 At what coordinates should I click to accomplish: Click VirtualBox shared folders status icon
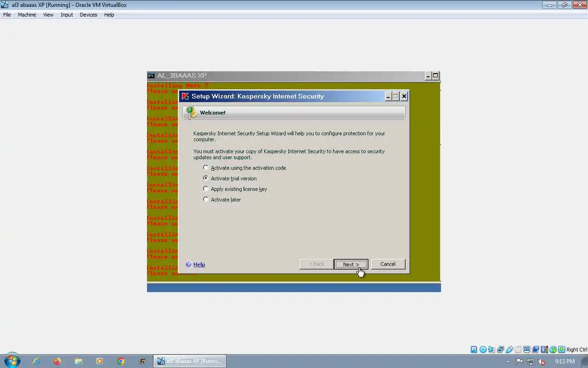[x=518, y=350]
